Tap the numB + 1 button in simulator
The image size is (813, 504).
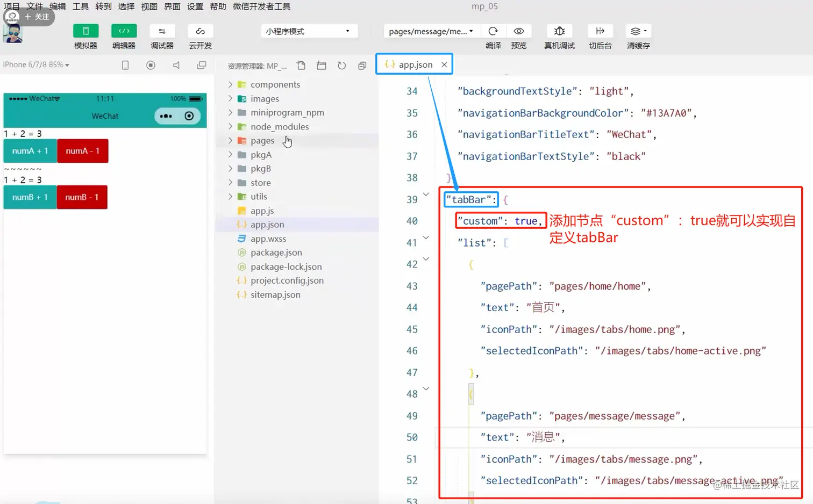coord(30,197)
